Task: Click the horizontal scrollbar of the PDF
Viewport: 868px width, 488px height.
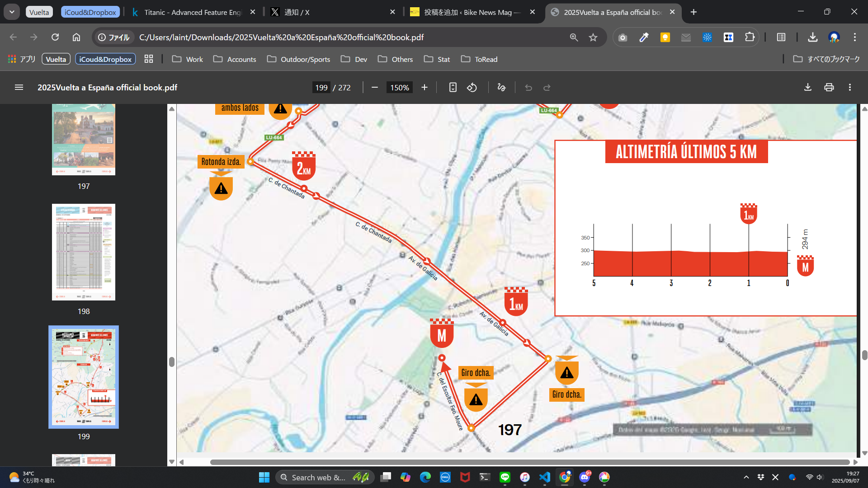Action: (529, 462)
